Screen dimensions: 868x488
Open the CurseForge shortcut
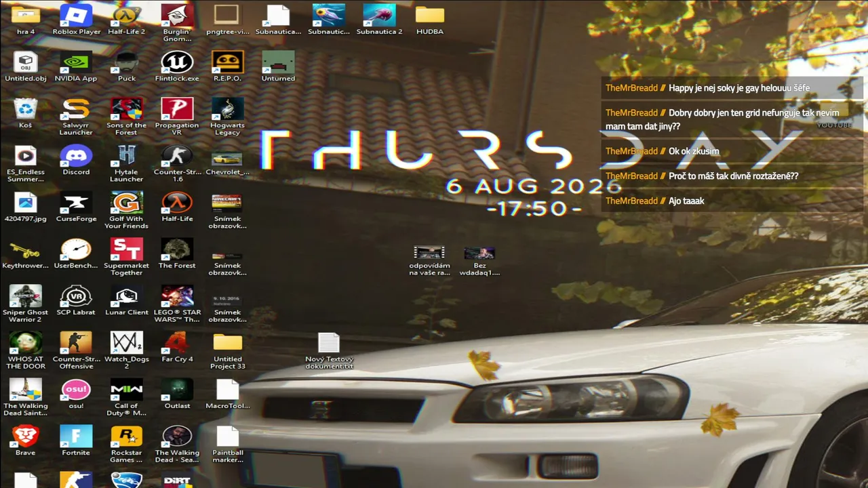pos(76,207)
